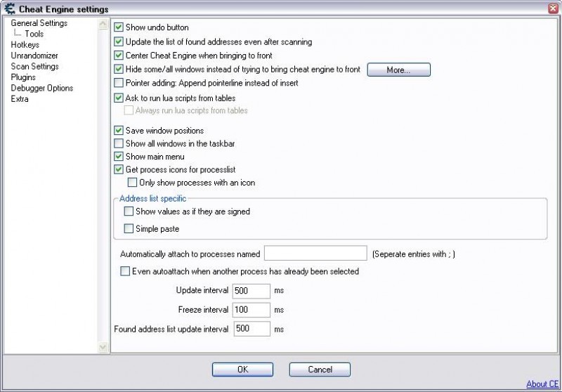Toggle Show main menu checkbox
The width and height of the screenshot is (562, 392).
[118, 157]
